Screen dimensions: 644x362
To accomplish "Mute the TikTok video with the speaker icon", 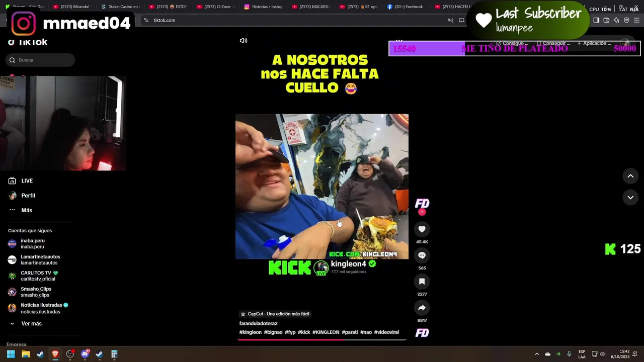I will pos(244,41).
